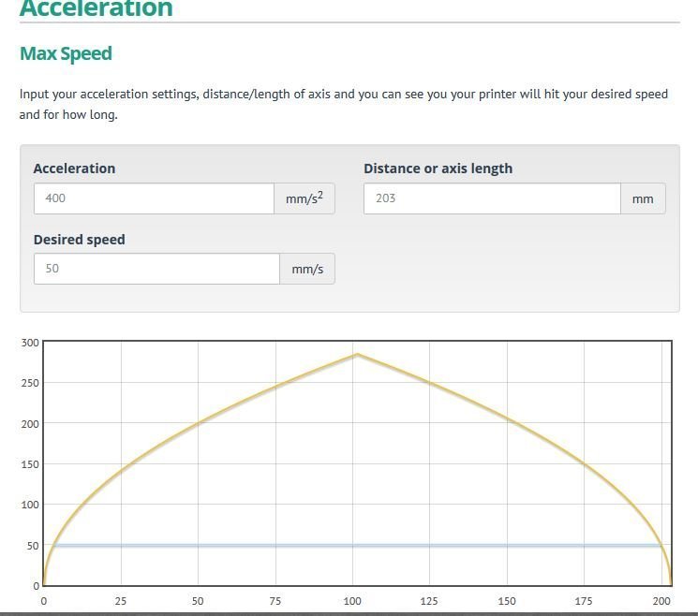
Task: Click the mm/s² unit label beside Acceleration
Action: click(304, 198)
